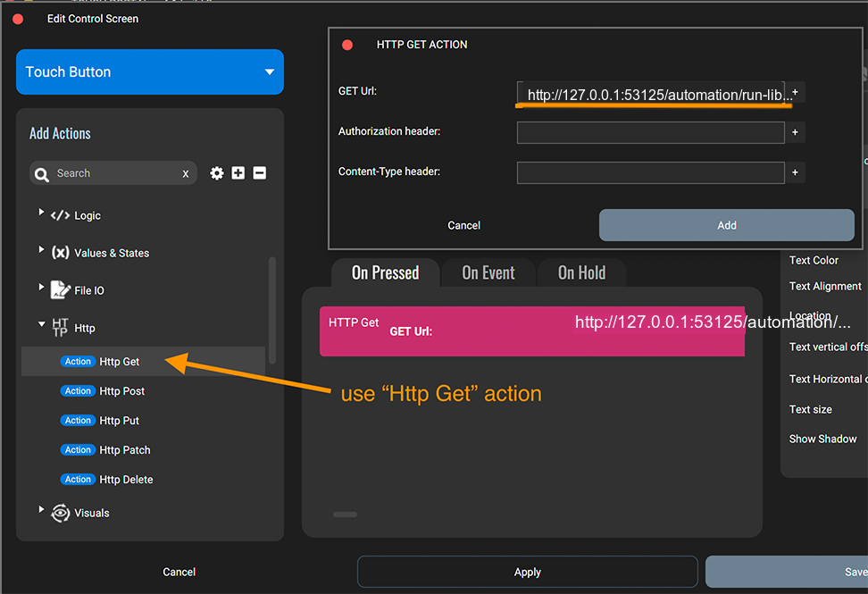The width and height of the screenshot is (868, 594).
Task: Click the Text vertical offset property
Action: (828, 347)
